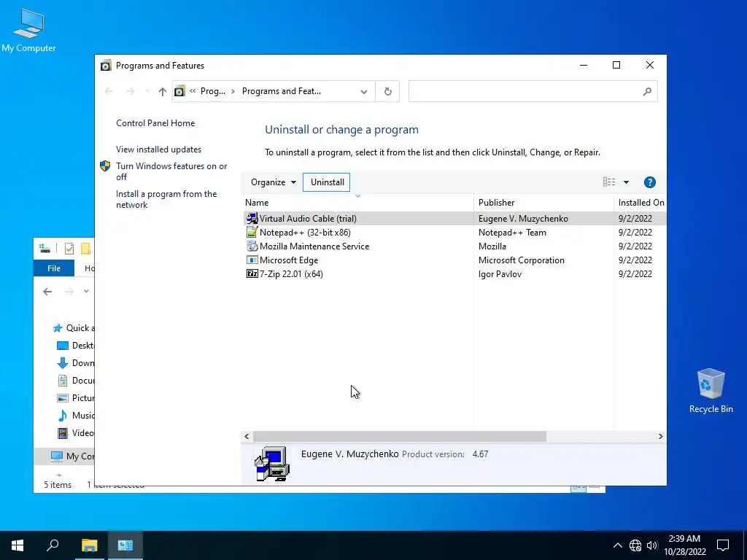747x560 pixels.
Task: Go to Control Panel Home
Action: (155, 123)
